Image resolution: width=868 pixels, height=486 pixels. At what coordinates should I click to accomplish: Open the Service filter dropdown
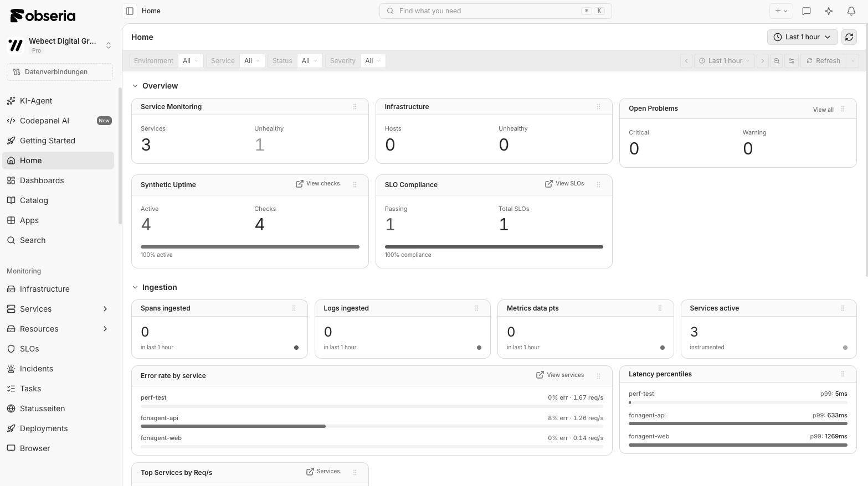251,61
